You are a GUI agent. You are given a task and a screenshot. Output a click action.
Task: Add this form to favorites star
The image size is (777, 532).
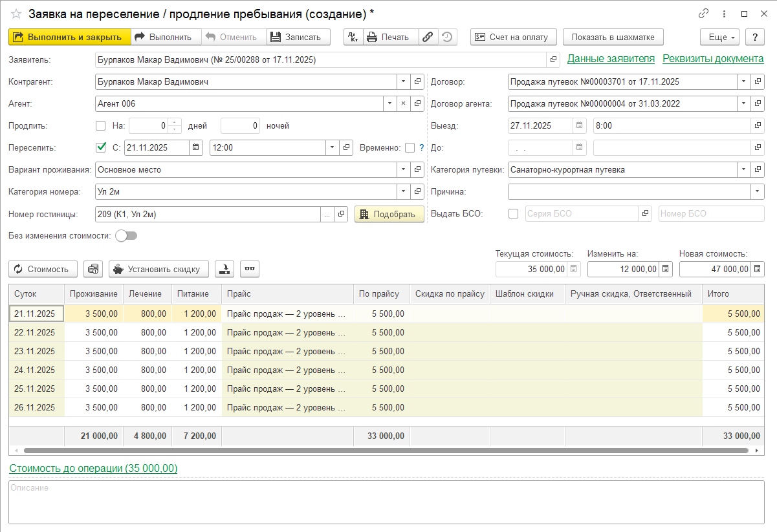click(16, 14)
